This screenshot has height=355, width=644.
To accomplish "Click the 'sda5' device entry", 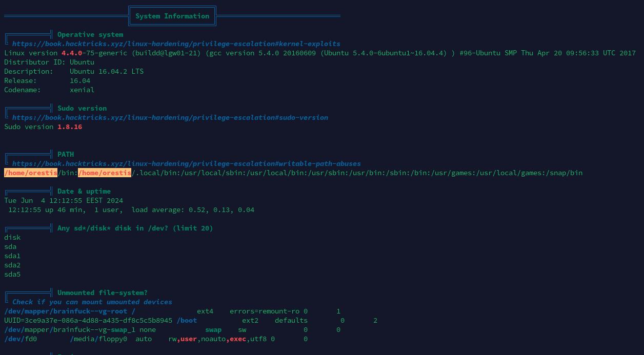I will click(x=12, y=274).
